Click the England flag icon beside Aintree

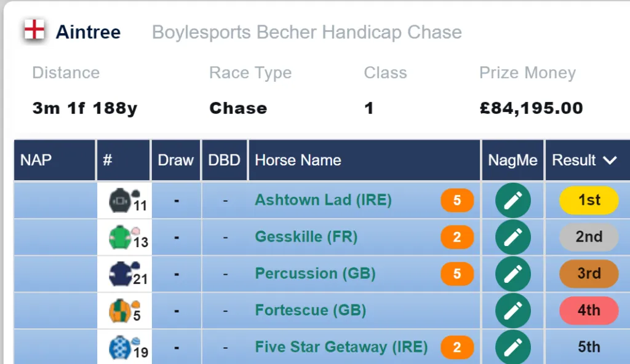point(34,30)
